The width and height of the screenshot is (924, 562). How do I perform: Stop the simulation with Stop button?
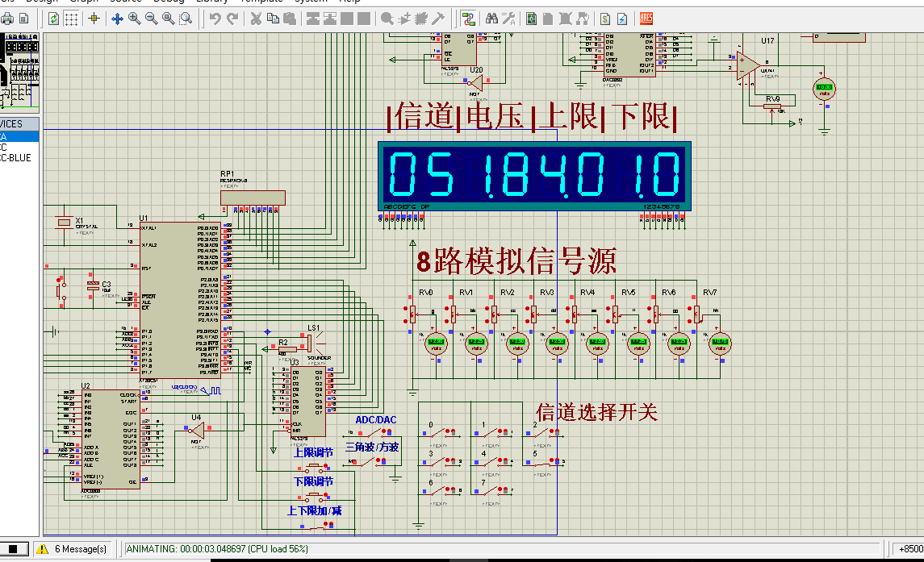coord(13,549)
